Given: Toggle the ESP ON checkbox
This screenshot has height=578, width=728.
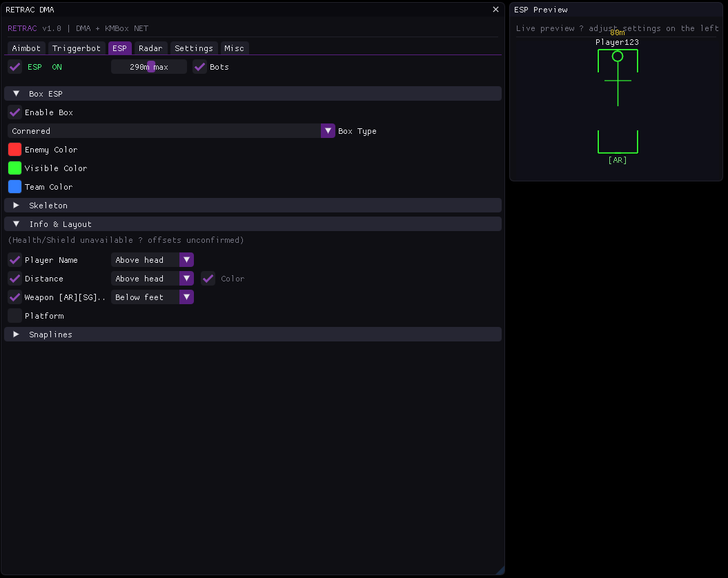Looking at the screenshot, I should [x=15, y=67].
